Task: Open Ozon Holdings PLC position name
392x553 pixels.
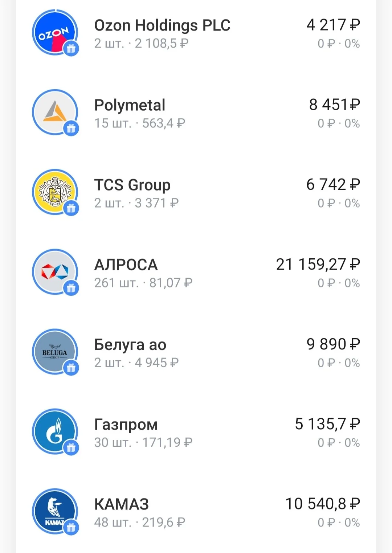Action: [162, 25]
